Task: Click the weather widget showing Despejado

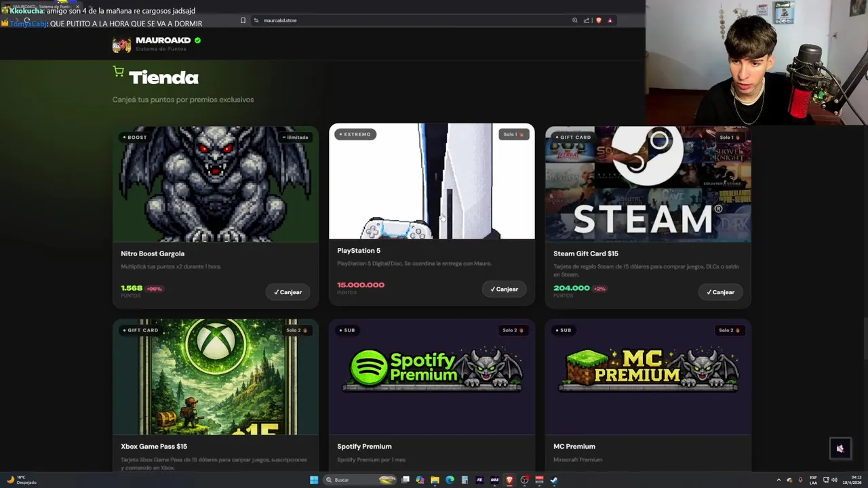Action: point(21,480)
